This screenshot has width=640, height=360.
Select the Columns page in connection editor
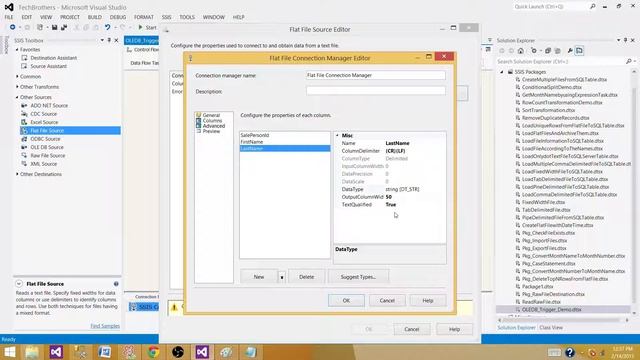[x=212, y=120]
